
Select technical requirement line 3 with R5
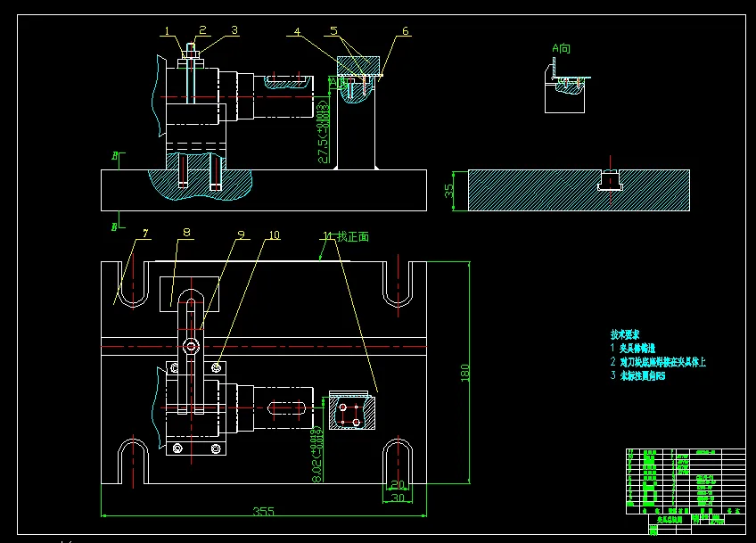point(637,375)
